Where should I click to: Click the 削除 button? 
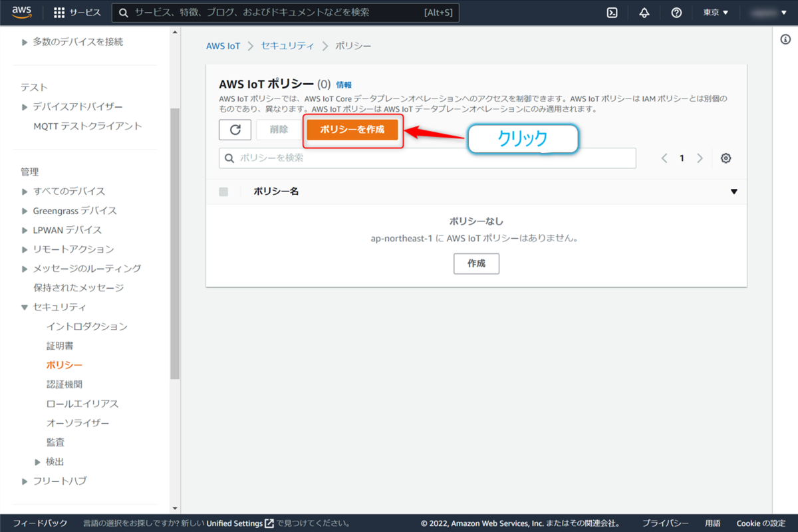tap(279, 130)
